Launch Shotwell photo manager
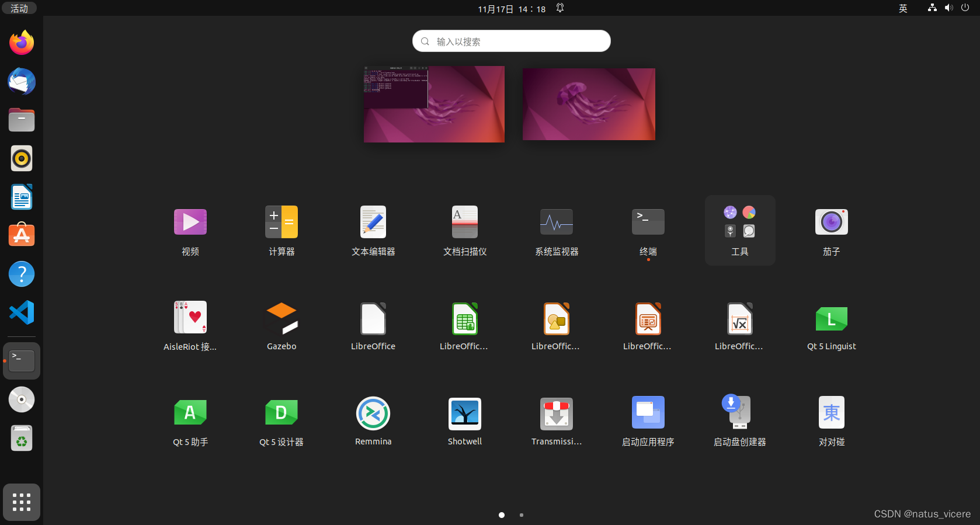This screenshot has width=980, height=525. [465, 421]
